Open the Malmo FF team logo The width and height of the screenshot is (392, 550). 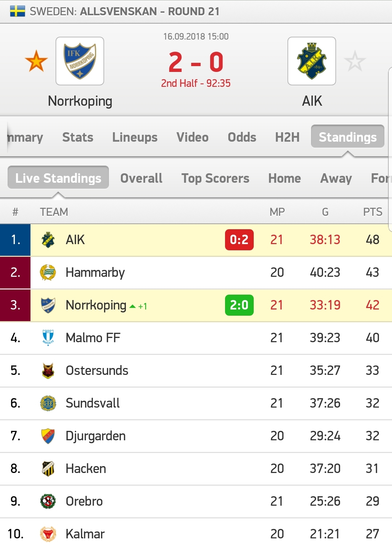(48, 338)
